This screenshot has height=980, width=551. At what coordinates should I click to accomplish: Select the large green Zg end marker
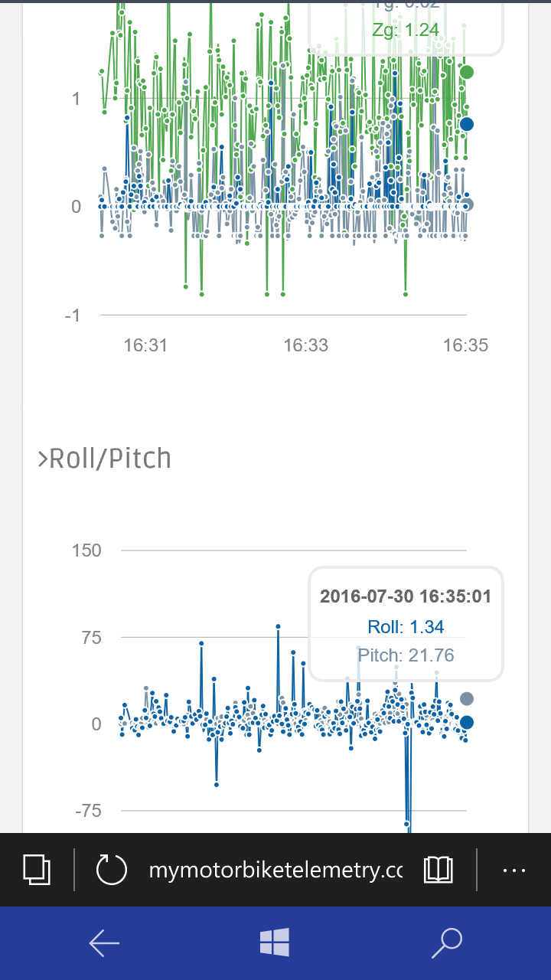pyautogui.click(x=467, y=72)
